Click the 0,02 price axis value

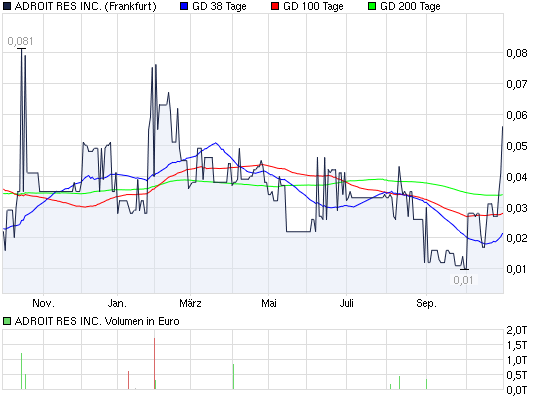pyautogui.click(x=517, y=238)
